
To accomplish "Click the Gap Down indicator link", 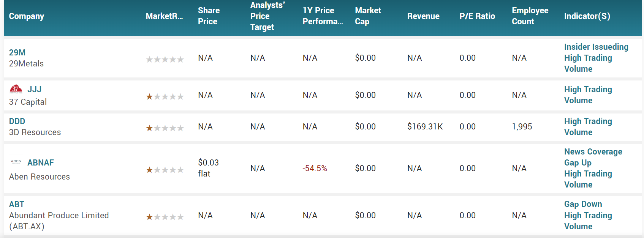I will coord(583,204).
